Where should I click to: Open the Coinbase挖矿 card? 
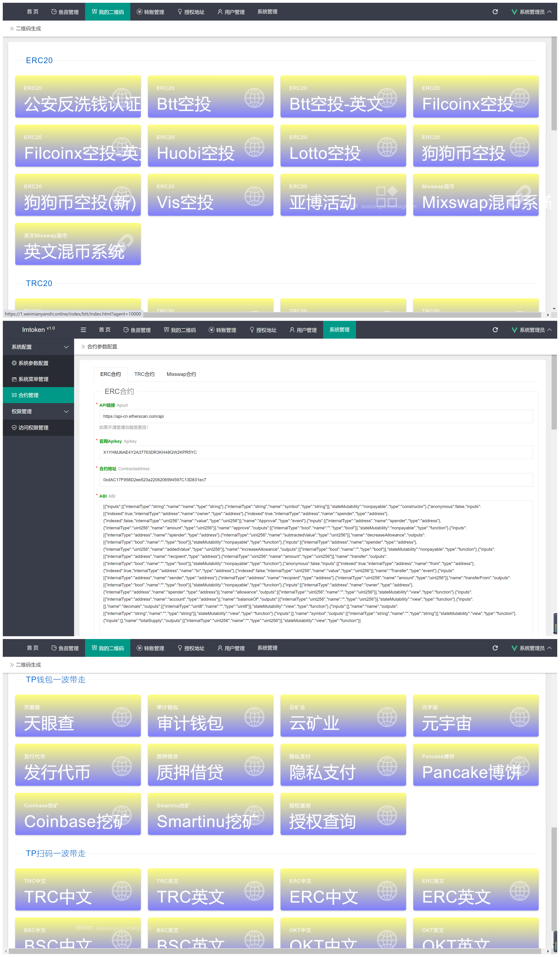(78, 814)
